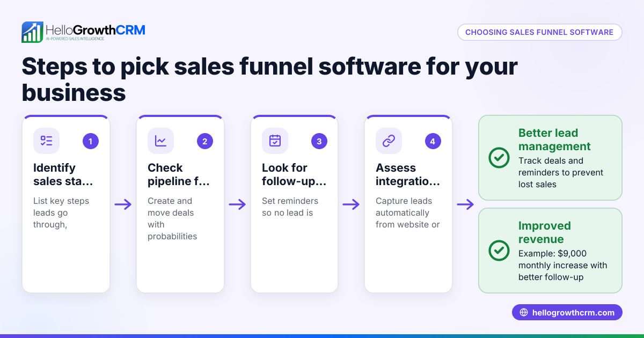Select the Assess integratio… card title
The width and height of the screenshot is (644, 338).
coord(408,174)
